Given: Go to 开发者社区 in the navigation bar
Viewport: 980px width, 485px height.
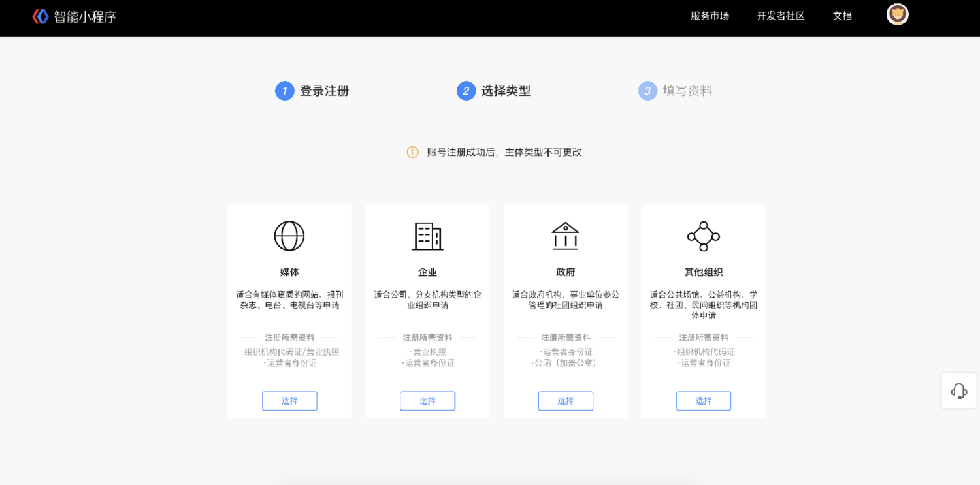Looking at the screenshot, I should click(x=781, y=16).
